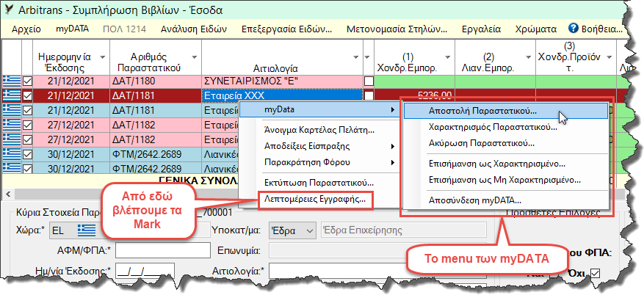Image resolution: width=644 pixels, height=295 pixels.
Task: Toggle the selection checkbox of the ΔΑΤ/1180 row
Action: [x=27, y=81]
